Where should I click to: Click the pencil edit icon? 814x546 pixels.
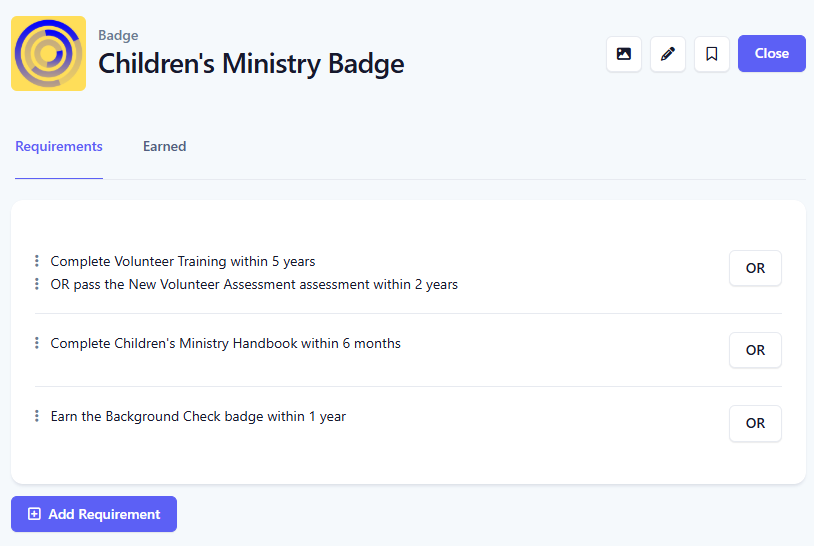tap(668, 53)
